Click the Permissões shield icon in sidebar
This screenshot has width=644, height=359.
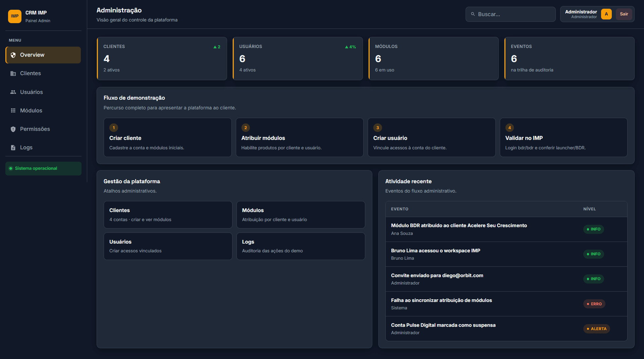[13, 129]
